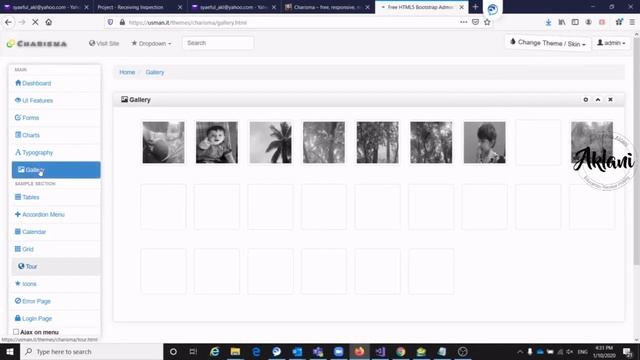Open the Firefox hamburger menu
This screenshot has height=360, width=640.
632,22
